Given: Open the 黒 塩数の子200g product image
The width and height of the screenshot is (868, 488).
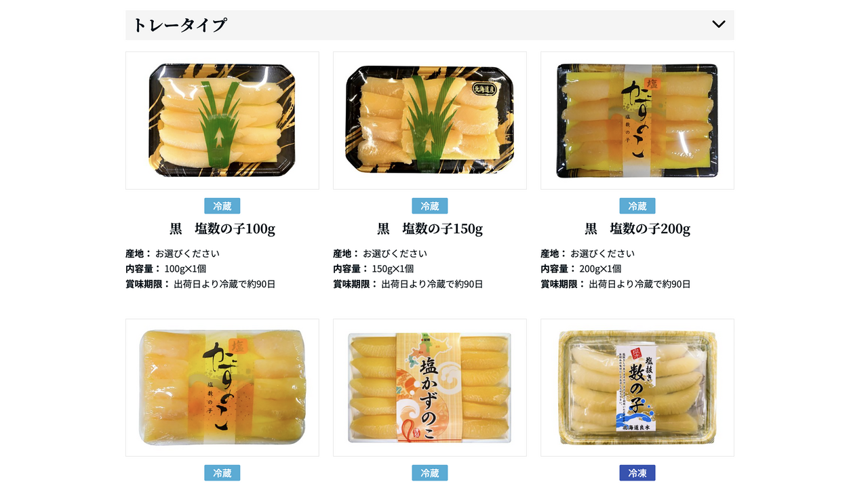Looking at the screenshot, I should click(637, 121).
